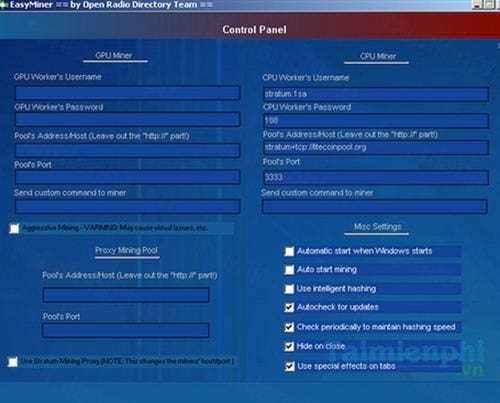Click the Proxy Mining Pool address field
Viewport: 500px width, 403px height.
(126, 295)
